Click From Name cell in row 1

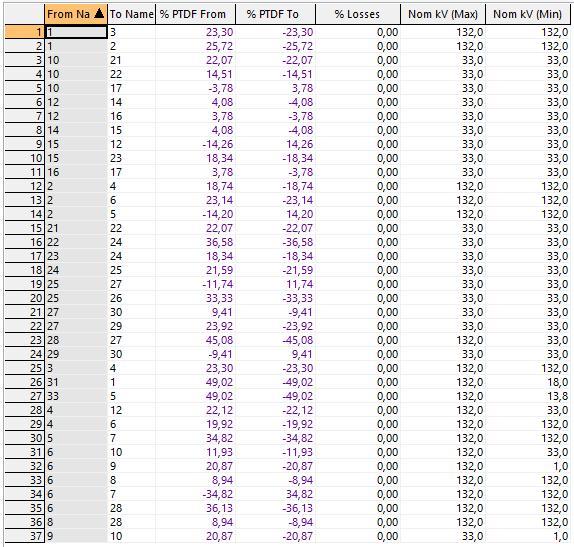[76, 32]
